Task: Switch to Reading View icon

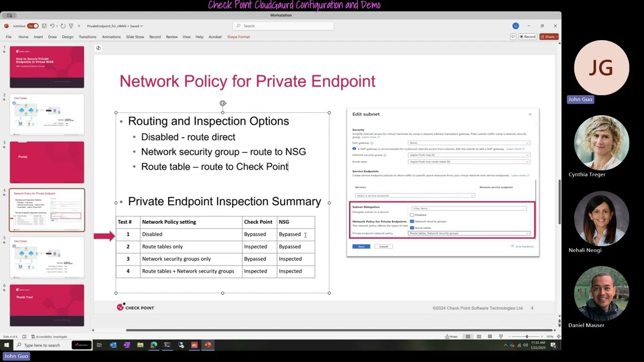Action: tap(490, 336)
